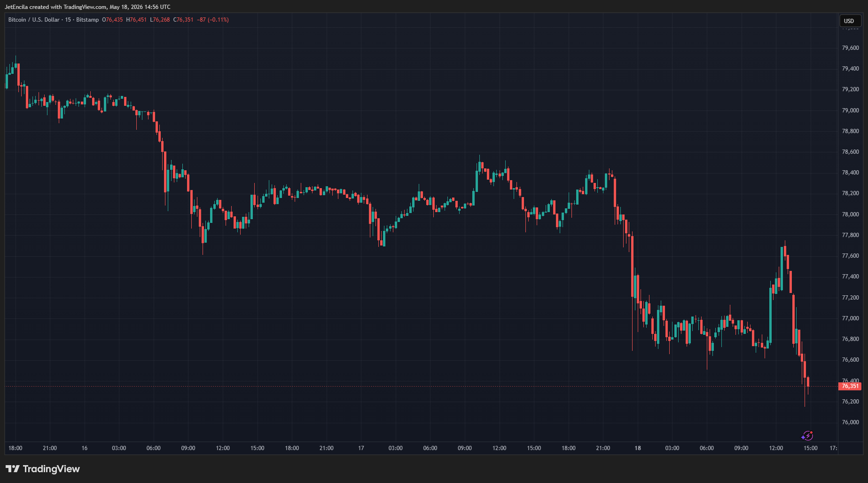Click the 79,400 price axis label
Image resolution: width=868 pixels, height=483 pixels.
(850, 69)
